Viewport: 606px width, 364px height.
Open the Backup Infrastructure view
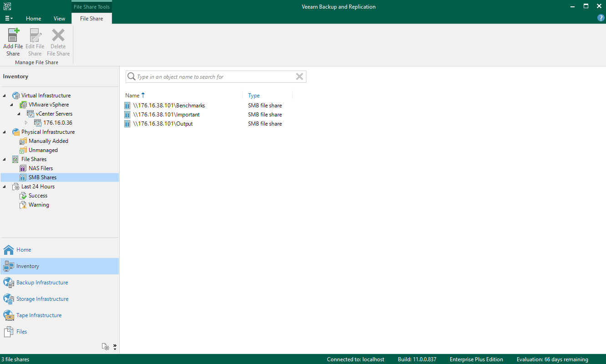[60, 283]
